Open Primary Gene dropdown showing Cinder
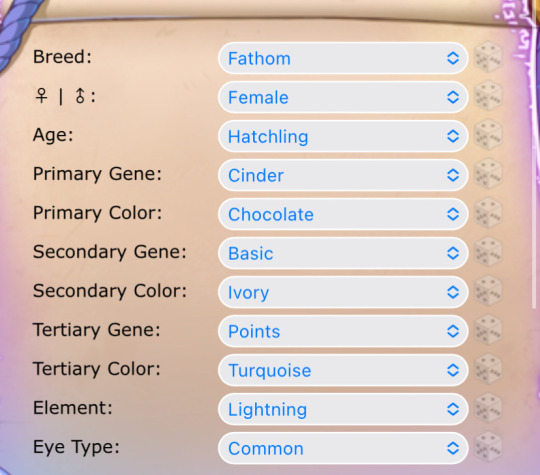The image size is (540, 475). 343,175
